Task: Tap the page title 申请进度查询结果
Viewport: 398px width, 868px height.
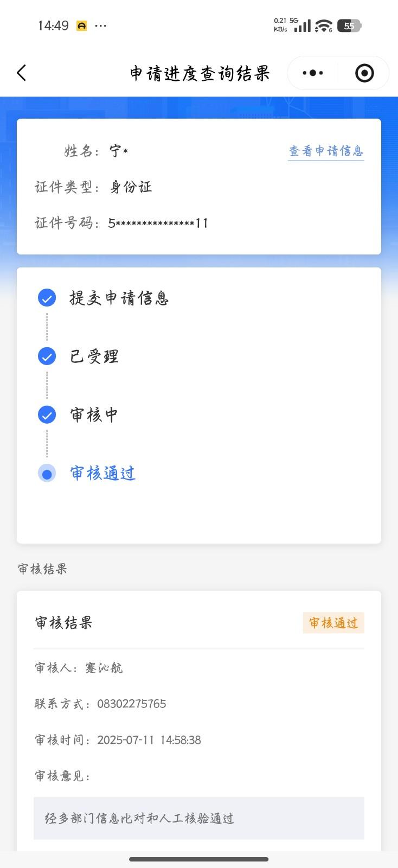Action: pos(200,73)
